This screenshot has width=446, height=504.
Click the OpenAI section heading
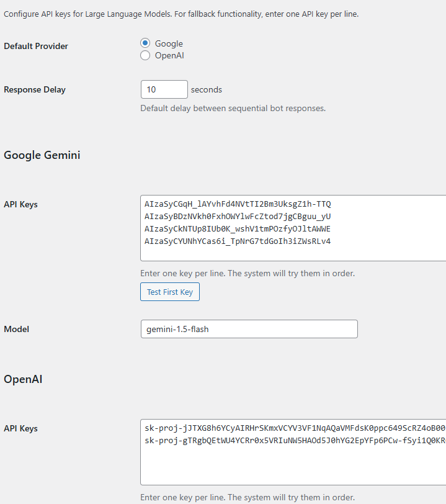click(23, 379)
